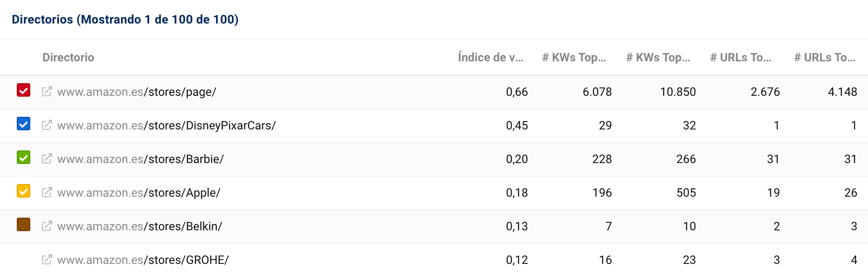
Task: Open the www.amazon.es/stores/page/ directory link
Action: point(137,92)
